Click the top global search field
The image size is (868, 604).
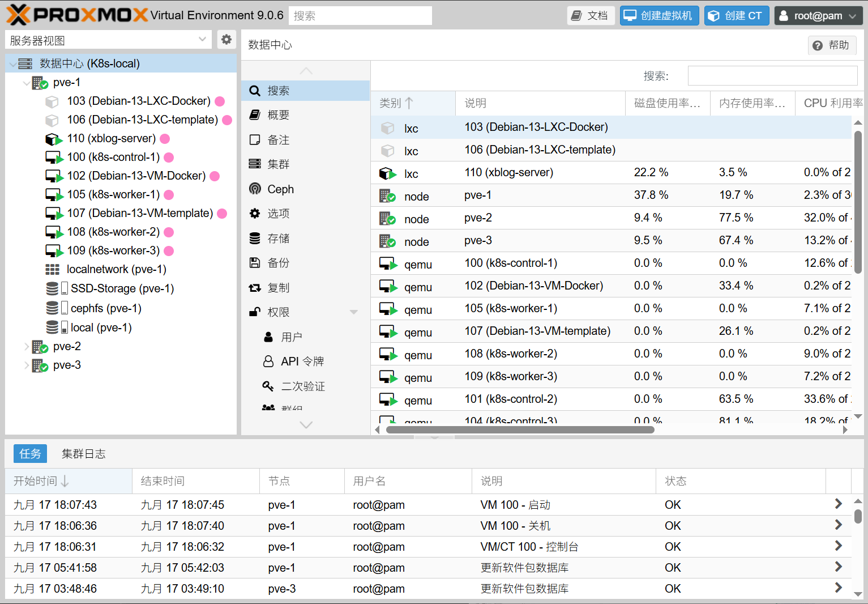[x=360, y=16]
